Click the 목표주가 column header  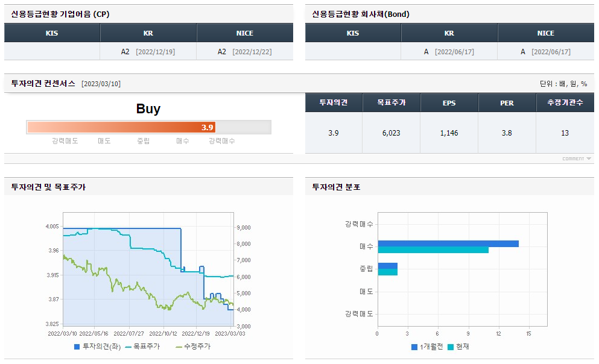(391, 102)
